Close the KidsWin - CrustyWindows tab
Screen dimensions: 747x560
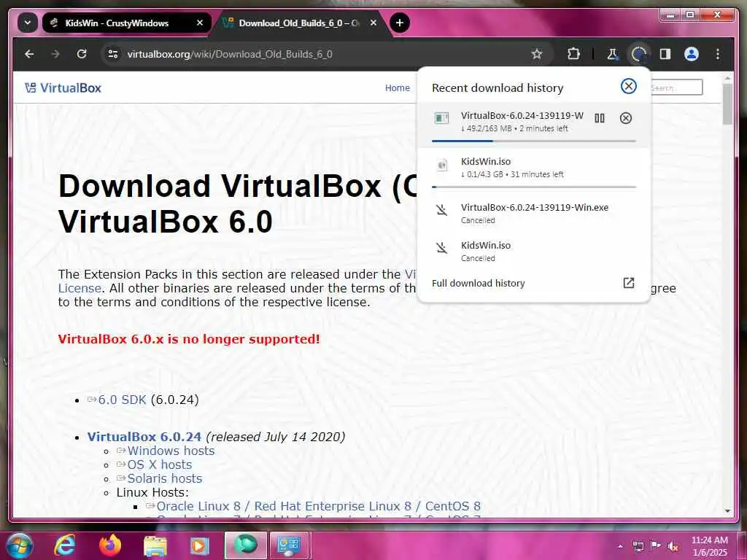click(x=200, y=23)
